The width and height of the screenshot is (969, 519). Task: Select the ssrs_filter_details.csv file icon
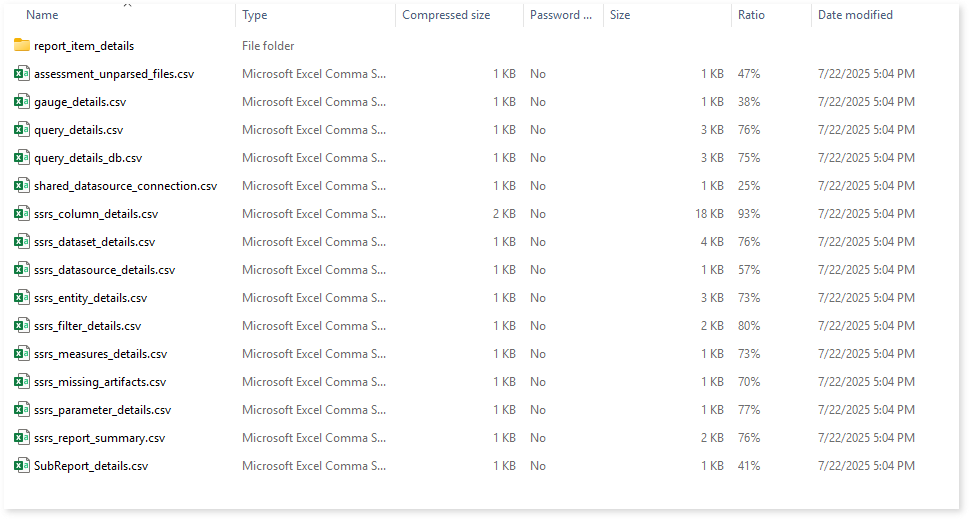[x=22, y=326]
